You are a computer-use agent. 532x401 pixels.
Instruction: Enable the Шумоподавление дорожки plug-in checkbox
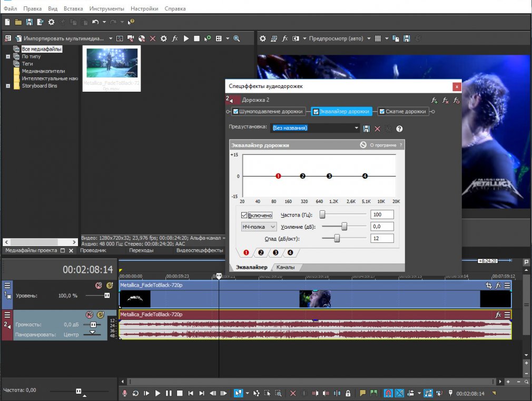coord(236,111)
